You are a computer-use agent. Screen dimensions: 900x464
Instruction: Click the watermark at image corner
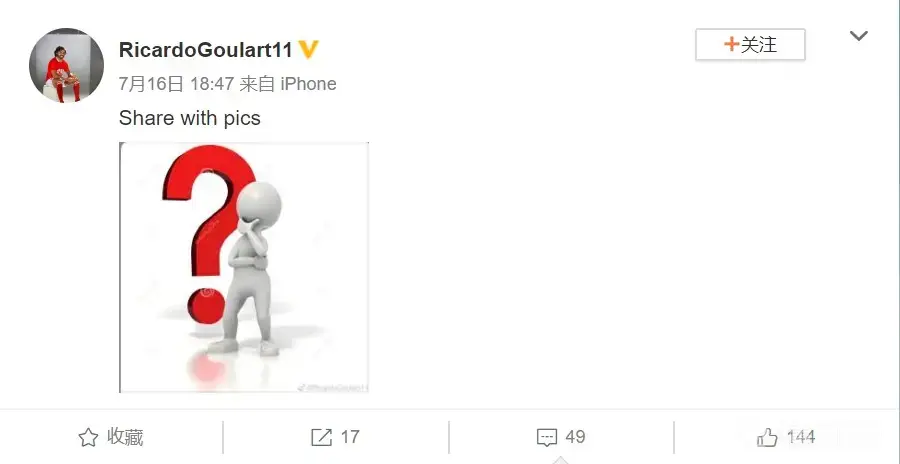[x=333, y=388]
